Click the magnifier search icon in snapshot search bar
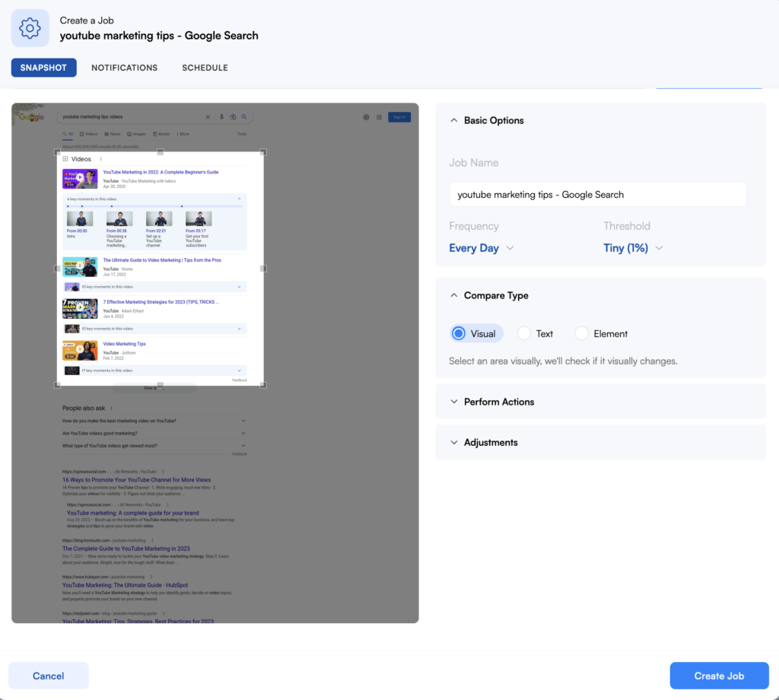779x700 pixels. click(244, 117)
